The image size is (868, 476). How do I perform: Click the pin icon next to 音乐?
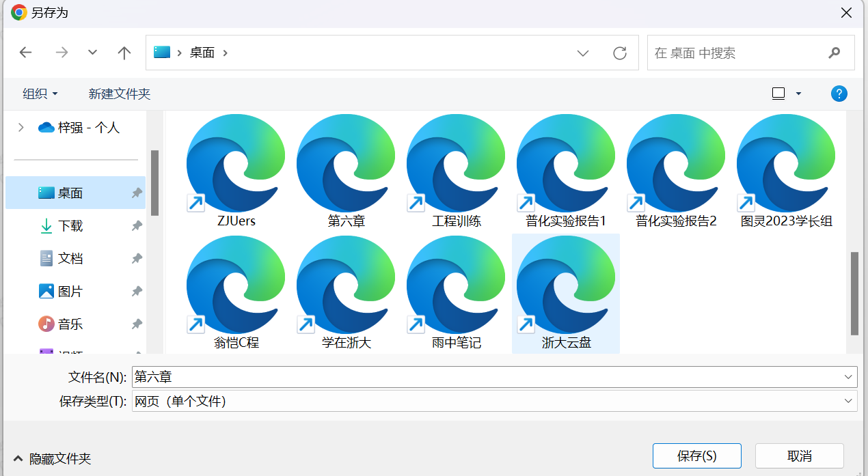[137, 324]
